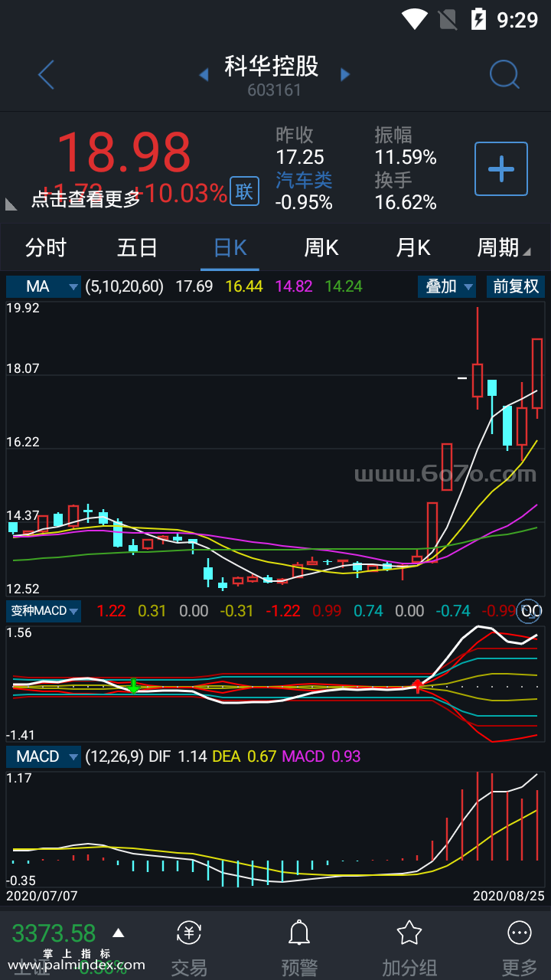
Task: Tap the 联 linked-info badge
Action: [x=244, y=191]
